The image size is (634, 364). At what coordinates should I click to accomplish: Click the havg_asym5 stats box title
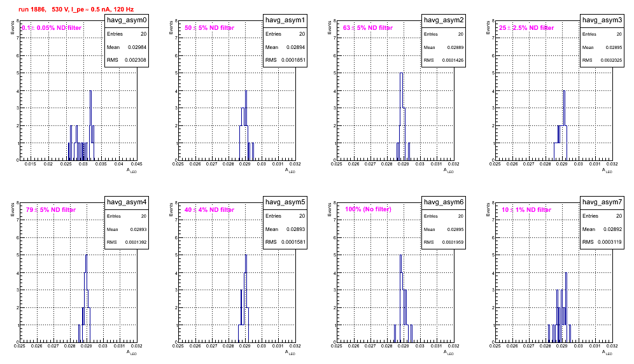pyautogui.click(x=285, y=202)
